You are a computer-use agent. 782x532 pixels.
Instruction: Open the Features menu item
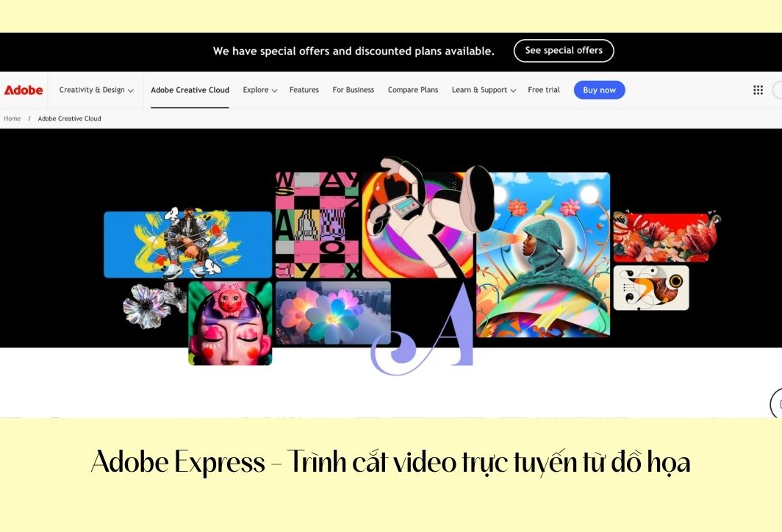304,90
